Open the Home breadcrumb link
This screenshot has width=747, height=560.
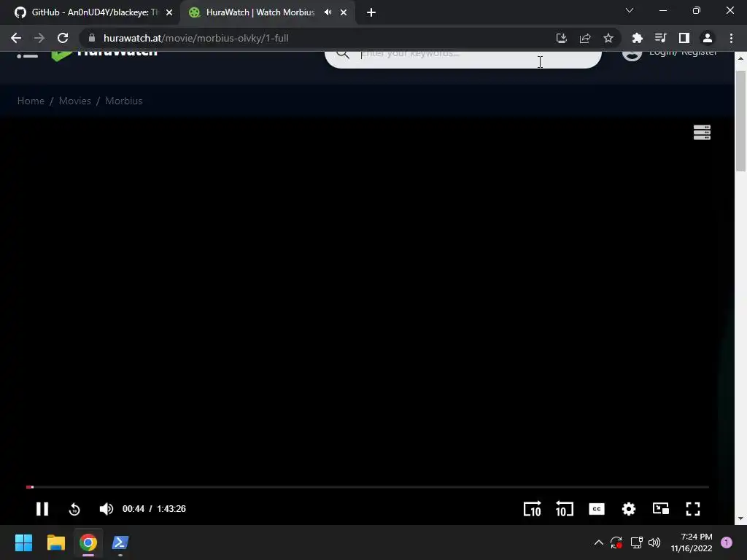[31, 101]
